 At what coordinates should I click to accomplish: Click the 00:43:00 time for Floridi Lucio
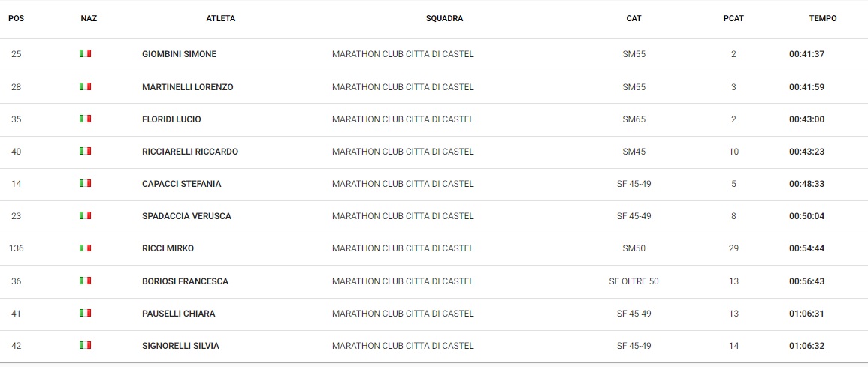point(806,119)
